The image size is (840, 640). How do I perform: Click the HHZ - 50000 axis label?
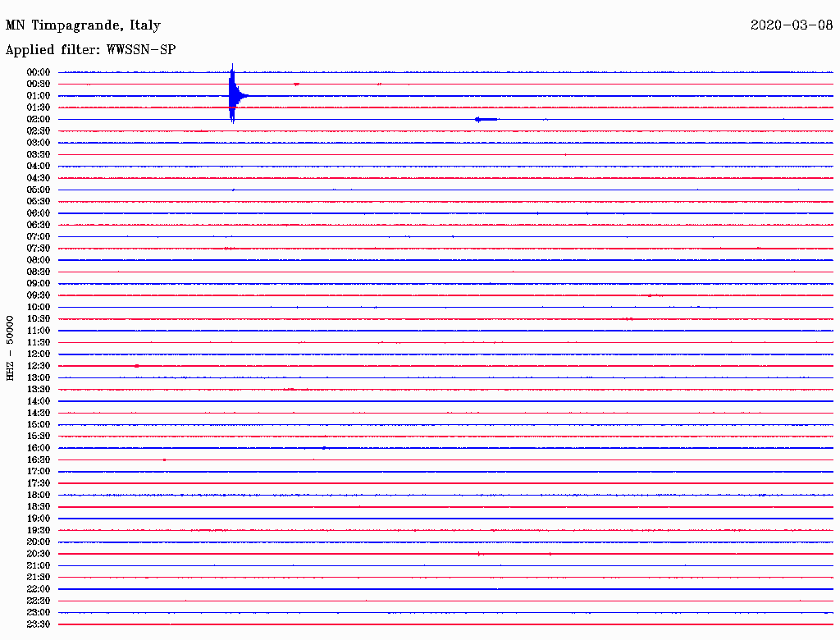click(x=10, y=348)
